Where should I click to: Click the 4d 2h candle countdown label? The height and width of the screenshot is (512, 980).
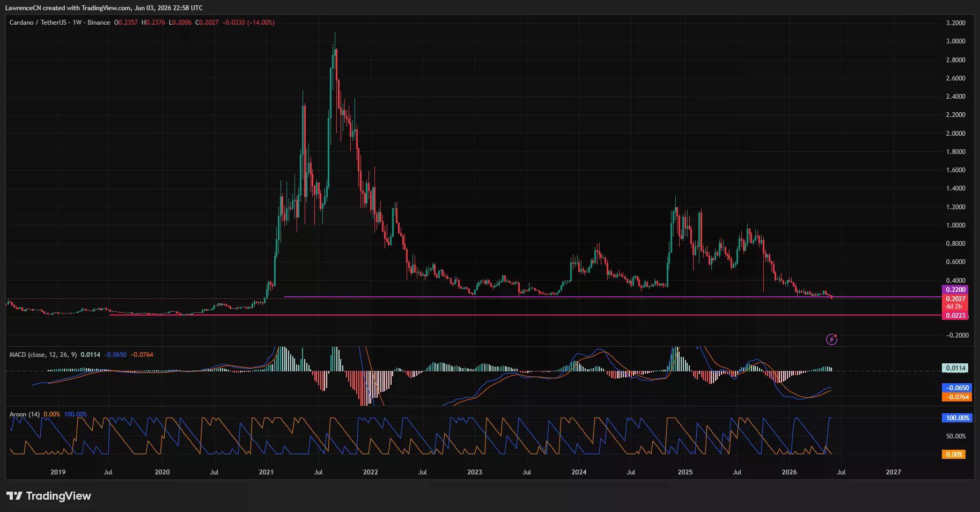coord(955,306)
